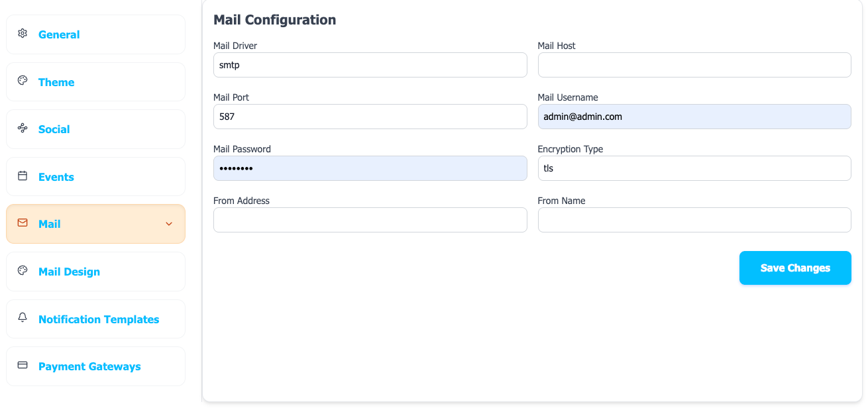Click the Save Changes button
The height and width of the screenshot is (408, 868).
coord(795,268)
